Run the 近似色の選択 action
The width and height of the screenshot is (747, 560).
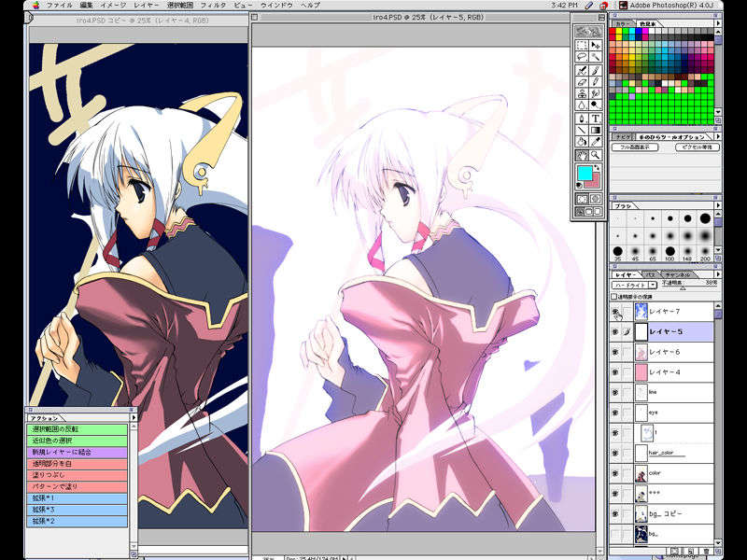pos(78,441)
